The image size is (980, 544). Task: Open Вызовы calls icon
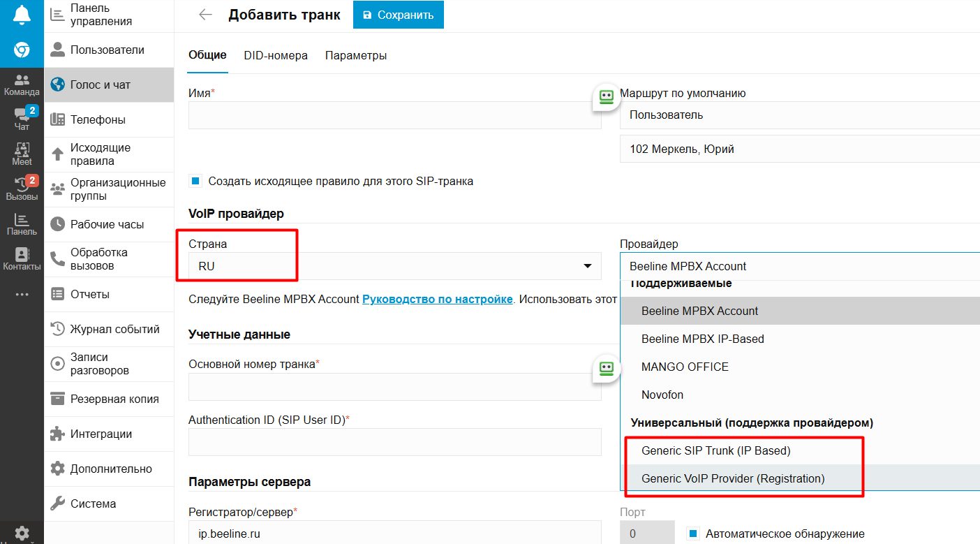point(22,189)
